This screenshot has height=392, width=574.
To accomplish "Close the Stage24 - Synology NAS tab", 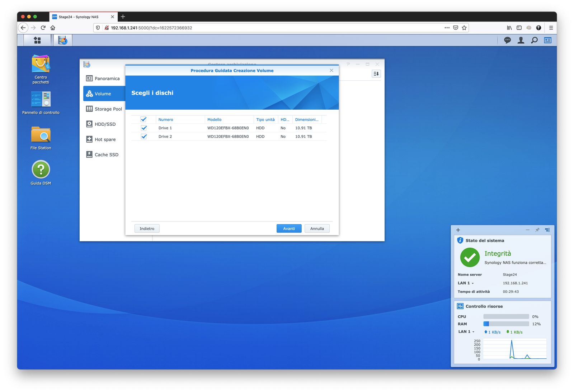I will click(x=112, y=16).
